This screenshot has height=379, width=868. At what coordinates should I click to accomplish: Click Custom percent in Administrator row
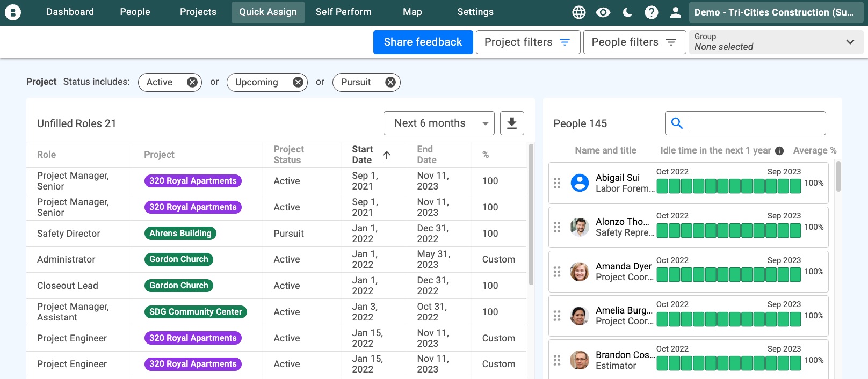pyautogui.click(x=498, y=259)
